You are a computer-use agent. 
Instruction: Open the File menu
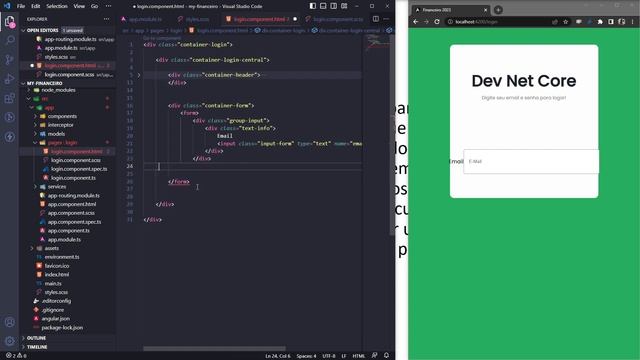(21, 6)
